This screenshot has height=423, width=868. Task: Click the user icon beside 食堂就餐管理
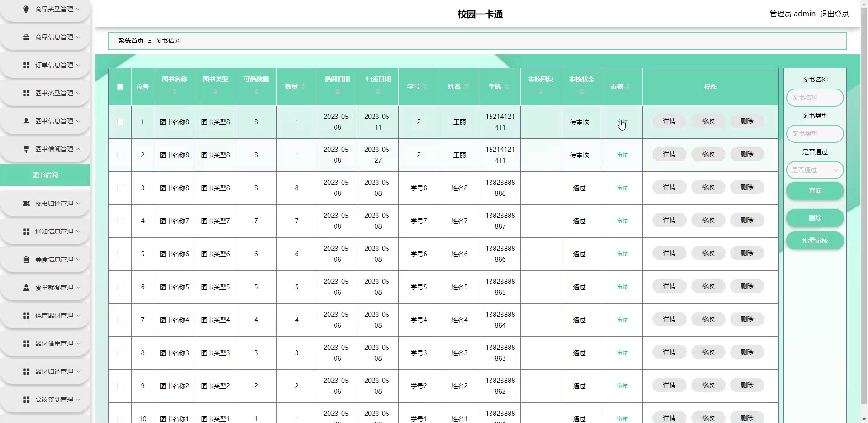[x=26, y=287]
